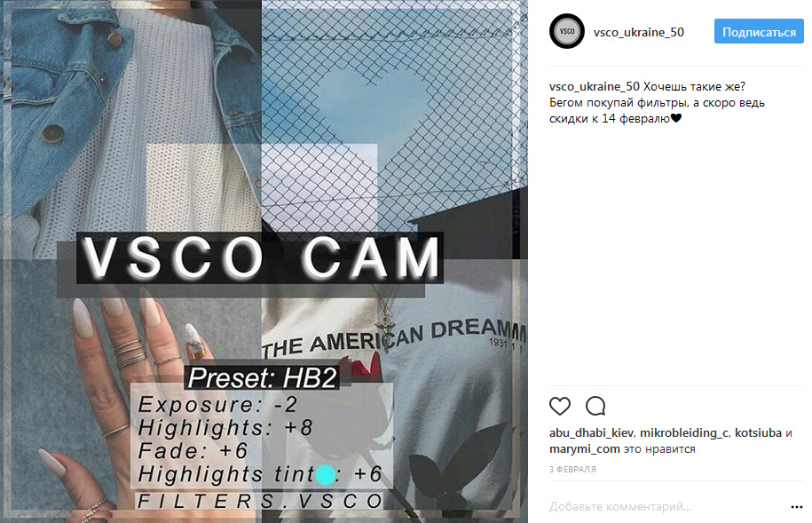Click the hand with rings photo
The height and width of the screenshot is (523, 812).
pyautogui.click(x=132, y=390)
